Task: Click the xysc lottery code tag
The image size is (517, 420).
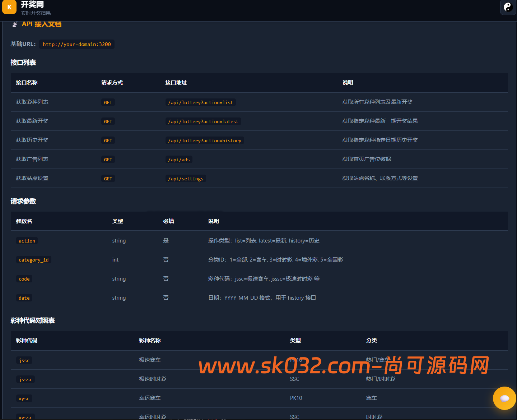Action: point(24,398)
